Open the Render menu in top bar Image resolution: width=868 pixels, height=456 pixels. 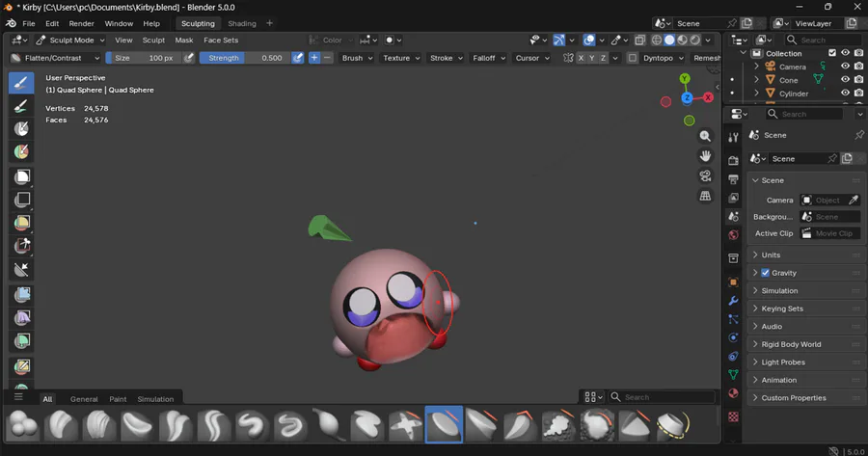81,23
